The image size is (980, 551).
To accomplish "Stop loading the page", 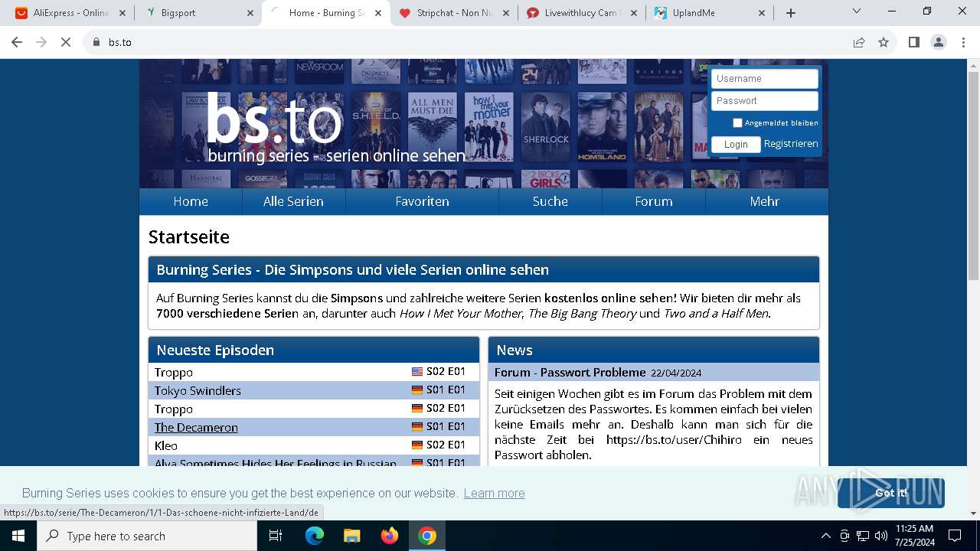I will pyautogui.click(x=66, y=42).
